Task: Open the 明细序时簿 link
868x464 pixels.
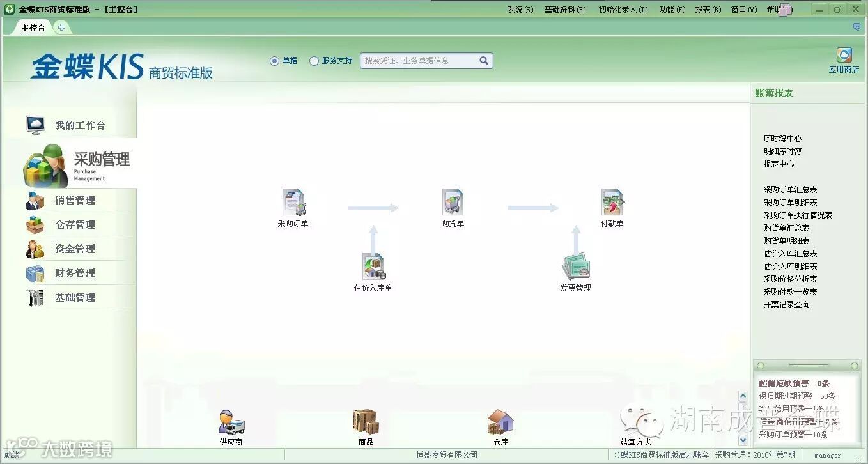Action: [x=782, y=151]
